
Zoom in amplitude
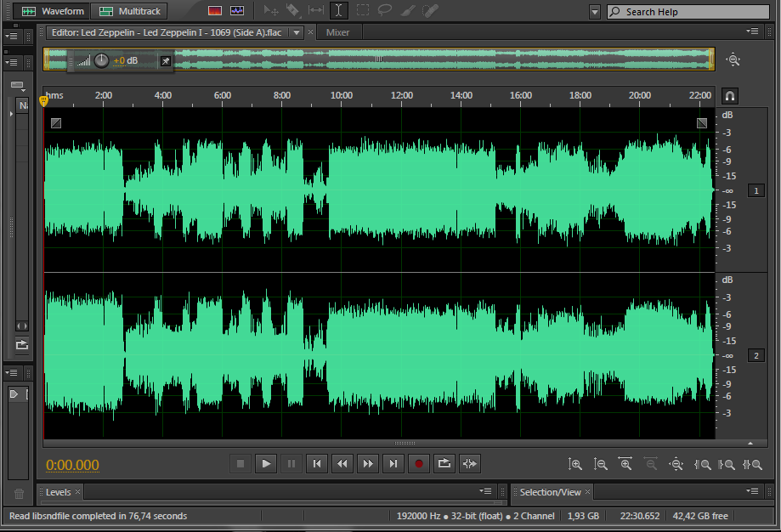pos(574,464)
